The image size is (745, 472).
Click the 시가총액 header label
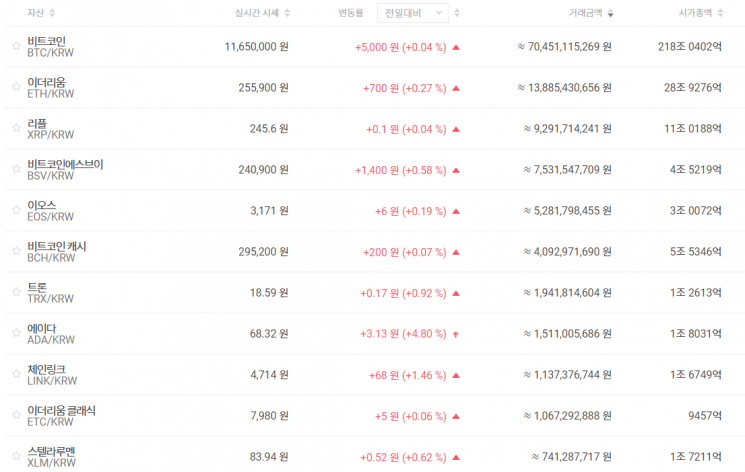point(695,13)
